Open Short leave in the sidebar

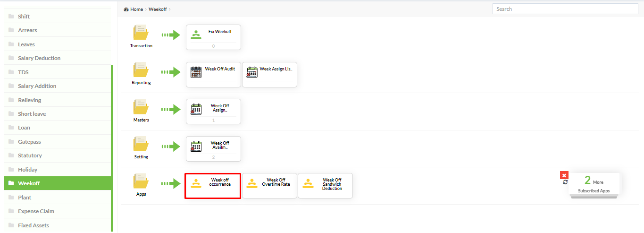click(x=58, y=114)
